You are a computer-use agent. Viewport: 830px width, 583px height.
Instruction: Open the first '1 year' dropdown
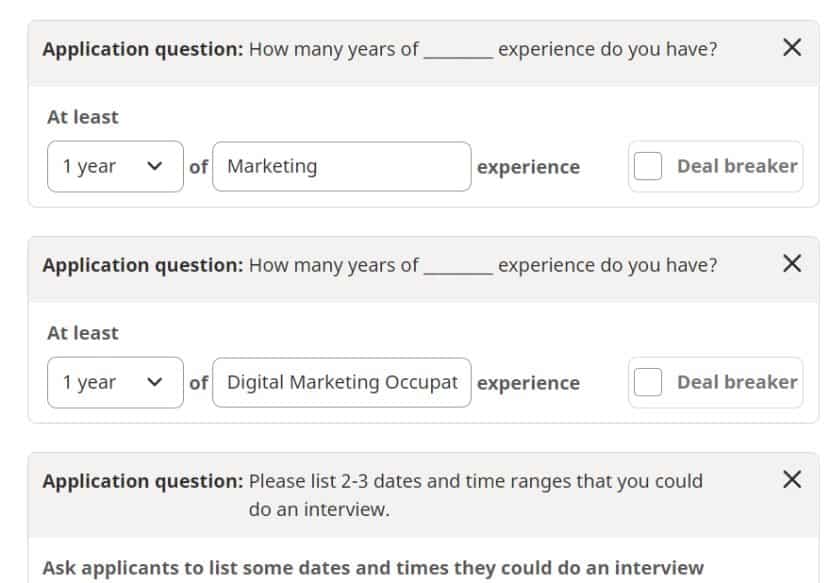point(115,166)
